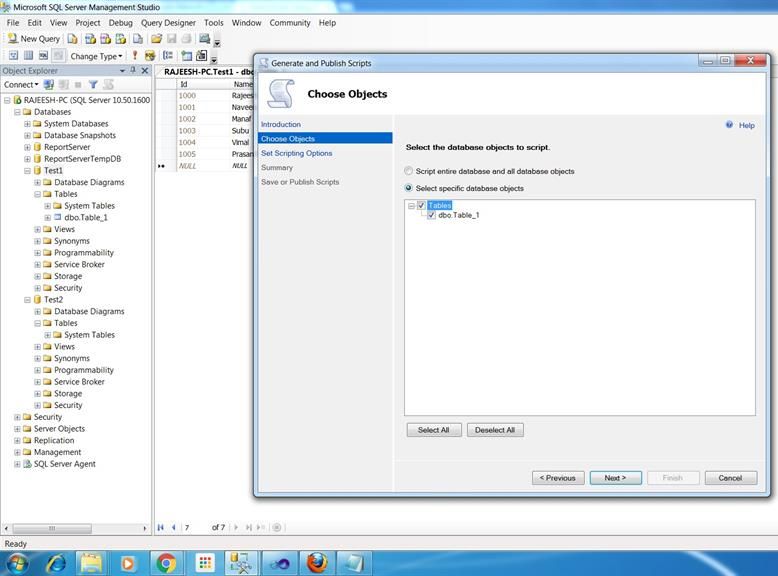Click the Next button in wizard
Screen dimensions: 778x576
(x=615, y=478)
